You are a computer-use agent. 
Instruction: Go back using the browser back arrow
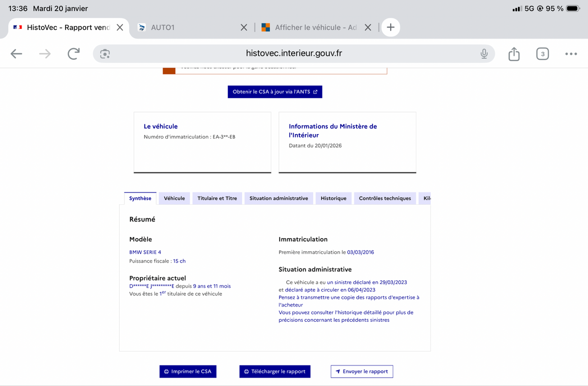17,54
